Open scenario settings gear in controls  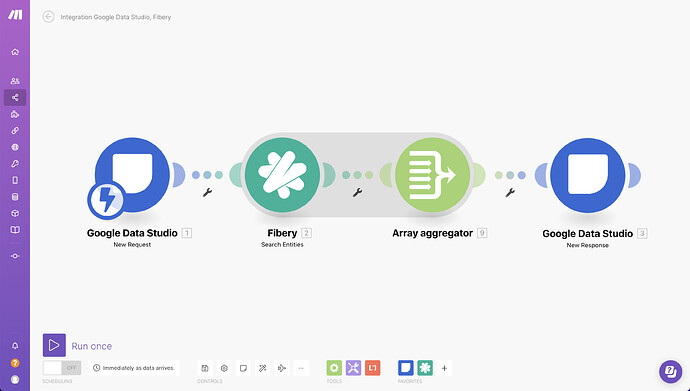point(224,368)
